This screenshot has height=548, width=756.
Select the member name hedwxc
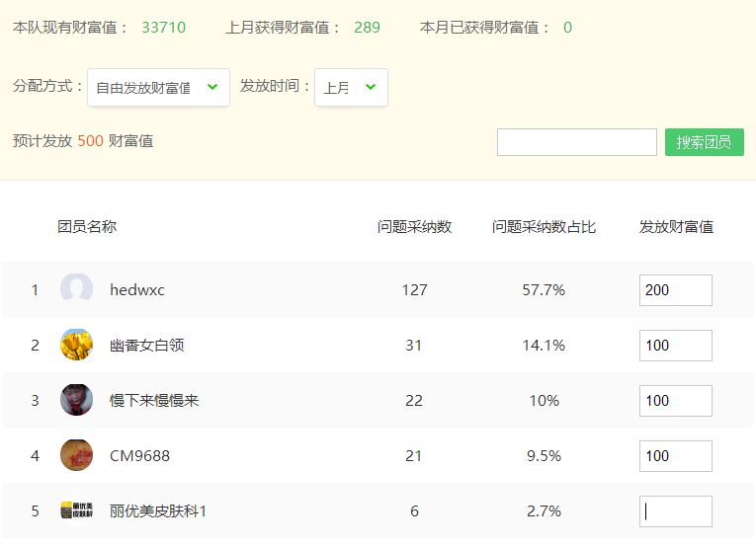[x=137, y=290]
